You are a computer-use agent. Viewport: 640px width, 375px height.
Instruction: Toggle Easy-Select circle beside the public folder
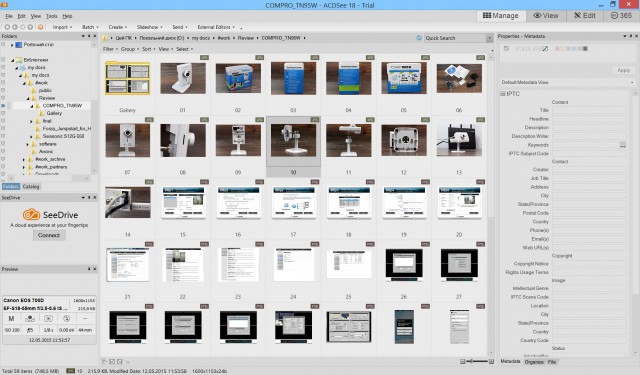coord(3,90)
